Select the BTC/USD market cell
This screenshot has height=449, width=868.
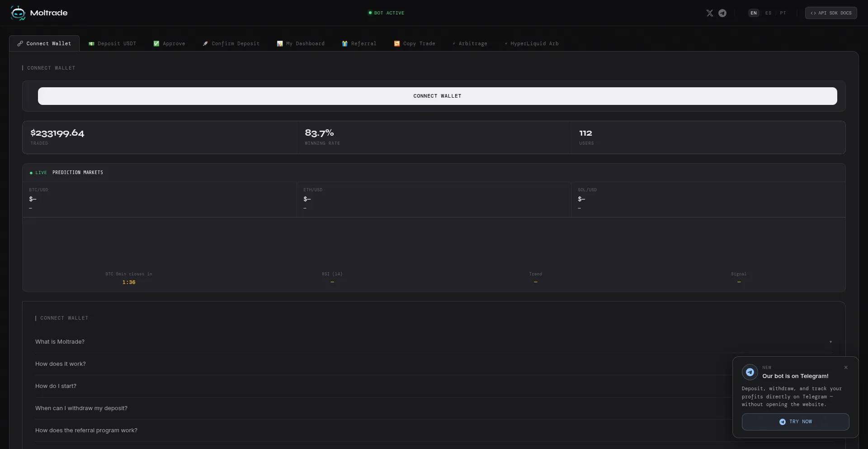point(160,199)
